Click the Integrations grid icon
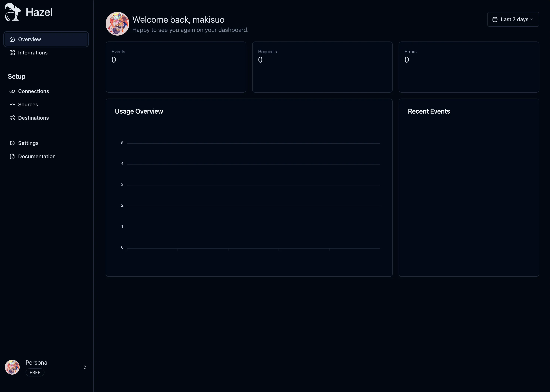 [x=12, y=53]
